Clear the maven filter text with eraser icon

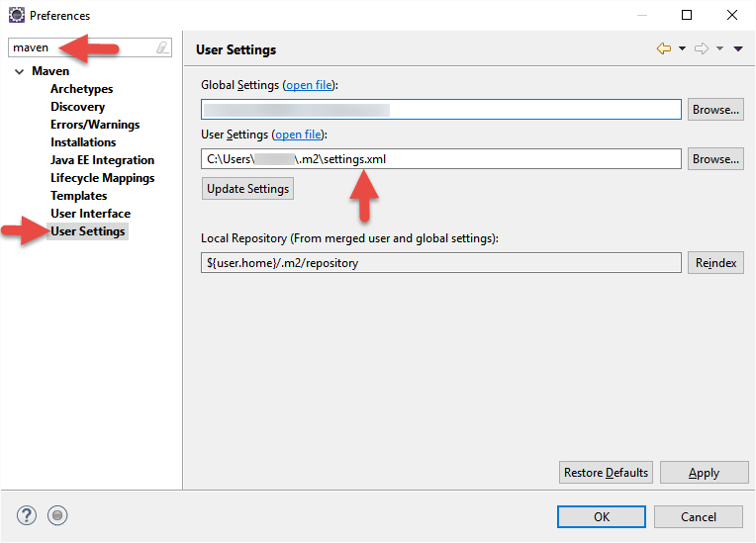pos(162,47)
